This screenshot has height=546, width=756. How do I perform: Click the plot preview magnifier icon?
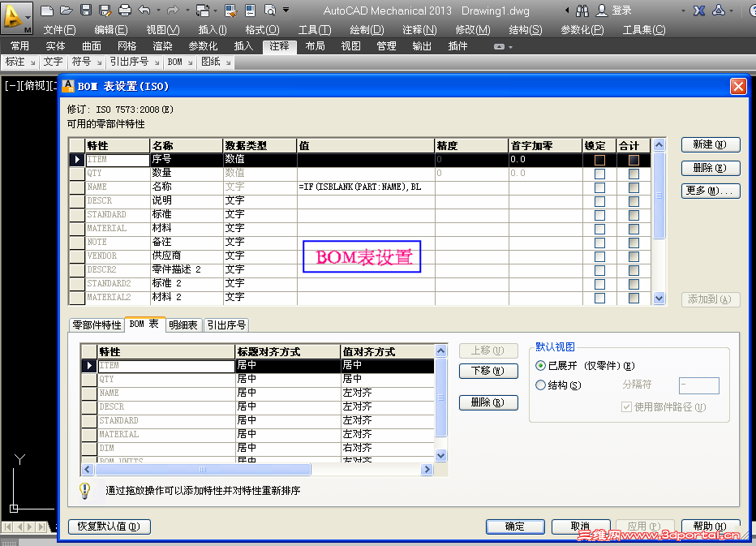pos(270,10)
